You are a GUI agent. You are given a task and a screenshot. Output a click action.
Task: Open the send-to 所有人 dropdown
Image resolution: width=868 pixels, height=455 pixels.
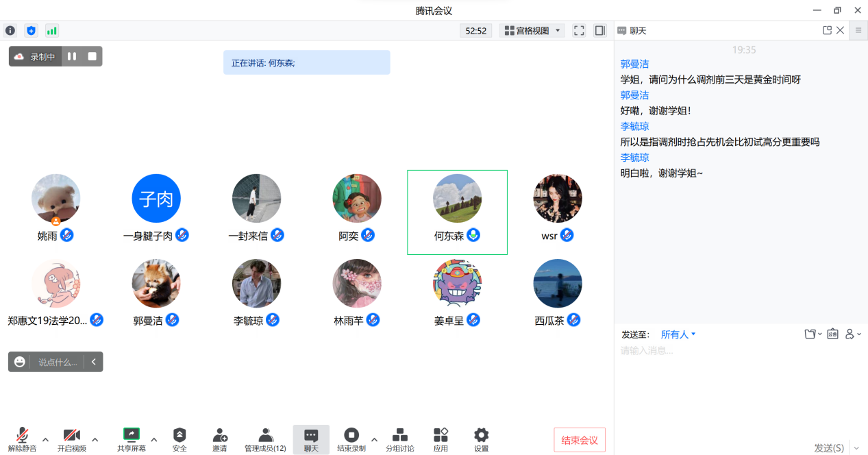click(x=678, y=334)
